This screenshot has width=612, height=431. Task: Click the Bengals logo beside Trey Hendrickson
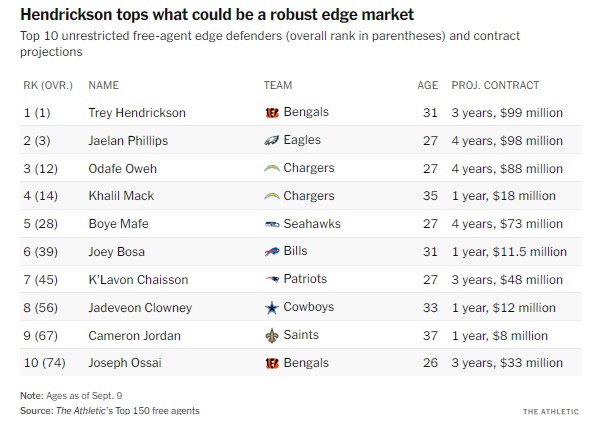270,113
